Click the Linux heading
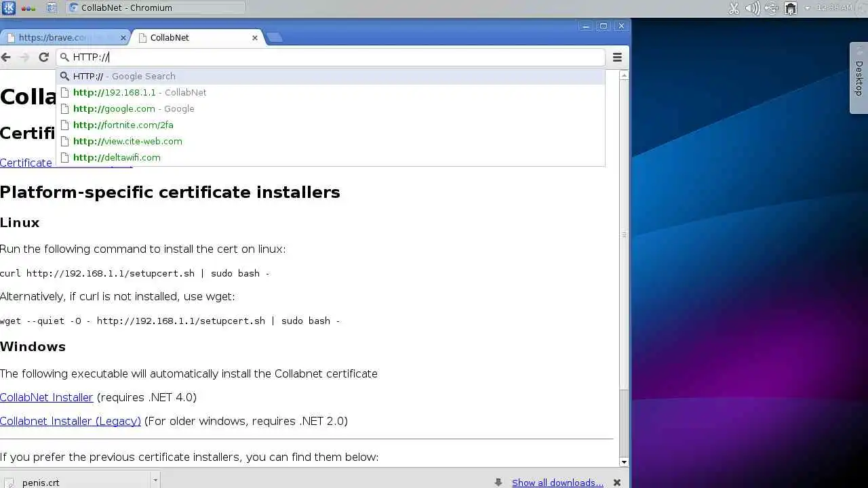The height and width of the screenshot is (488, 868). pos(20,223)
